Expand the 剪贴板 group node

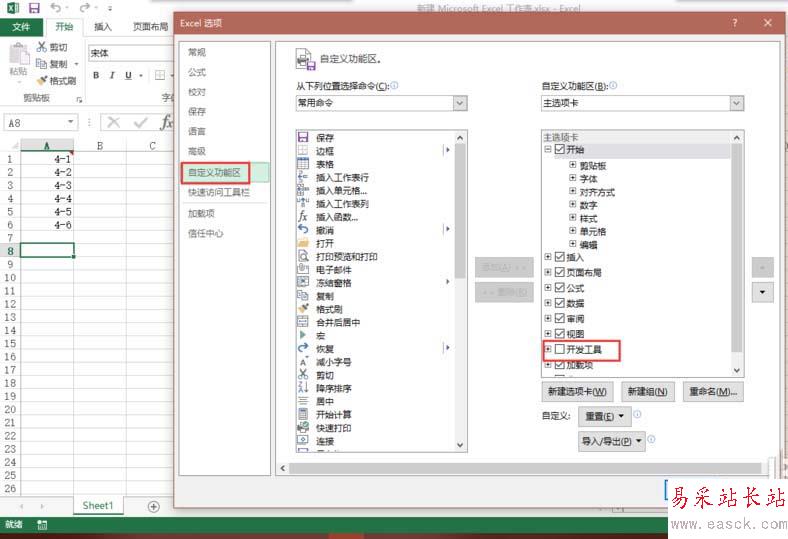(x=572, y=165)
